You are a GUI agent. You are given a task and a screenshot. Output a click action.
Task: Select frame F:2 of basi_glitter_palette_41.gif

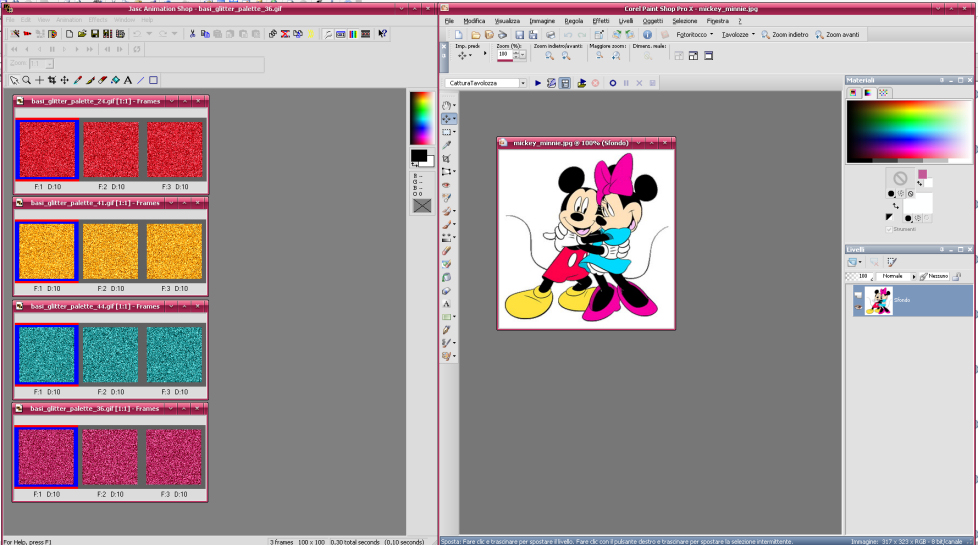coord(110,252)
